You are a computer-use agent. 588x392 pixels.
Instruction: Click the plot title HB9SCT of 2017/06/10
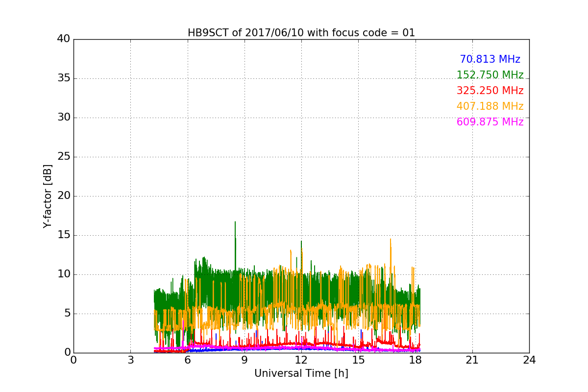pos(301,33)
